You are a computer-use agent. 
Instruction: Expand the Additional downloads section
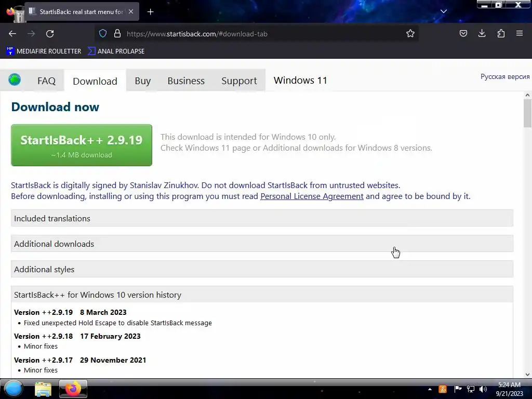point(262,244)
